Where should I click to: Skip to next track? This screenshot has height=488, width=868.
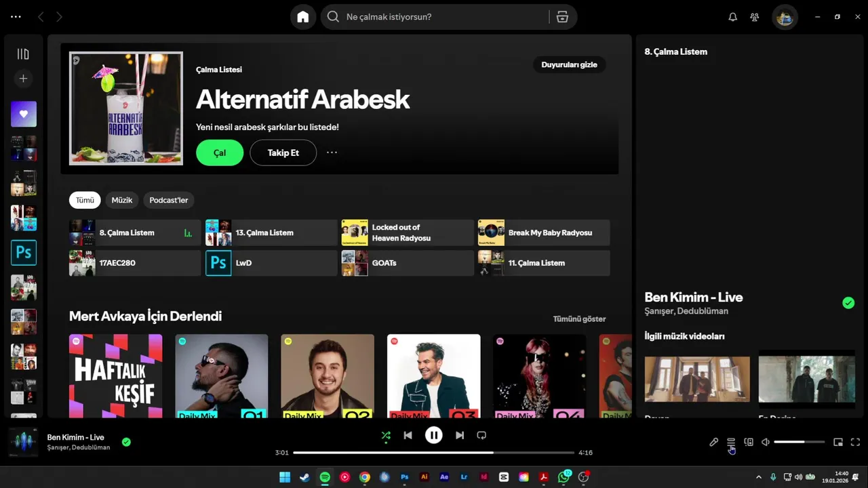point(460,435)
